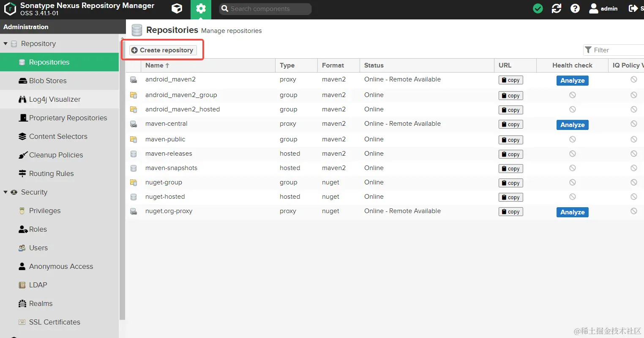Image resolution: width=644 pixels, height=338 pixels.
Task: Click group icon of android_maven2_group row
Action: (x=134, y=95)
